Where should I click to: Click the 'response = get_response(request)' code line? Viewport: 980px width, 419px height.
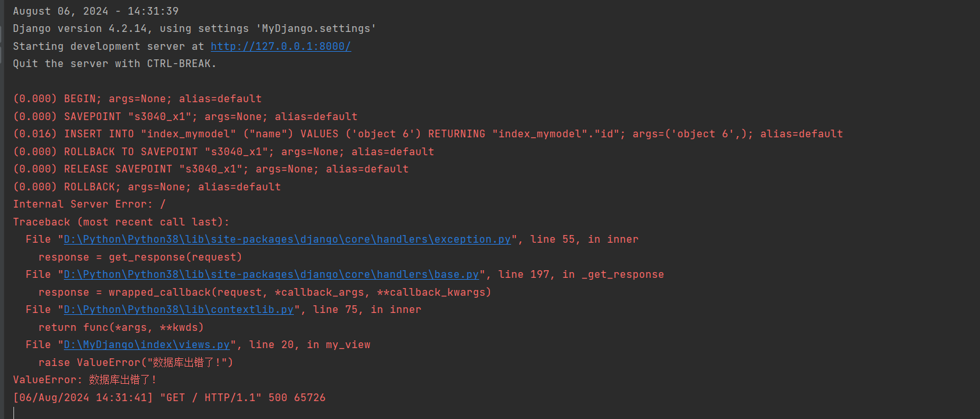[141, 257]
